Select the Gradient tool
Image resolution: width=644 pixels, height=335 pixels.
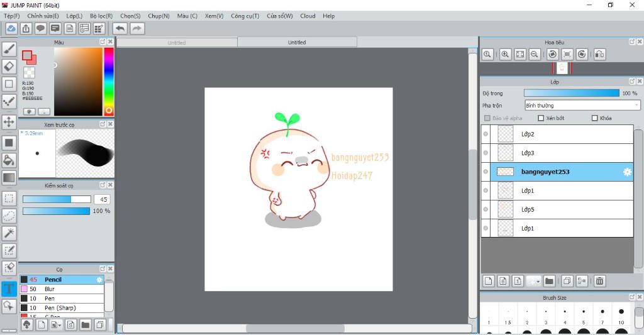coord(9,178)
